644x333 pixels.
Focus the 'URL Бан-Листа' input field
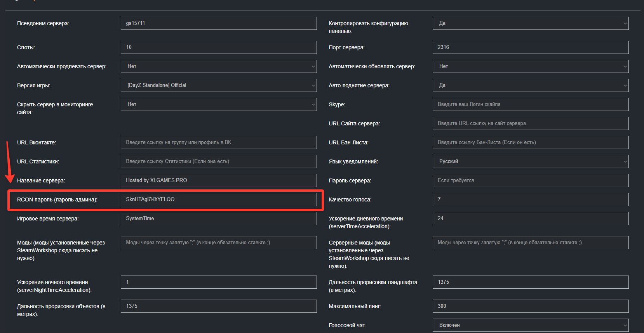point(530,142)
